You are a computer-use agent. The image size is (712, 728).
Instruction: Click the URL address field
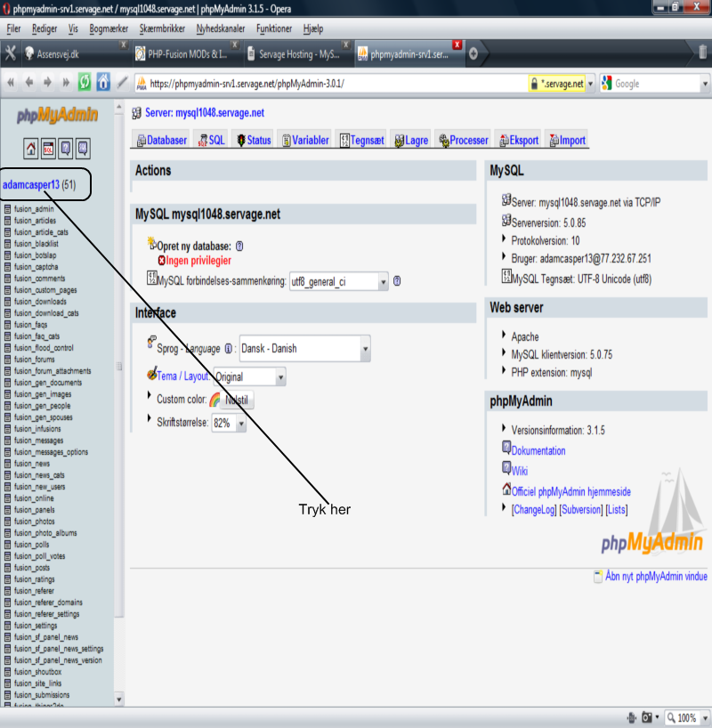(x=336, y=84)
